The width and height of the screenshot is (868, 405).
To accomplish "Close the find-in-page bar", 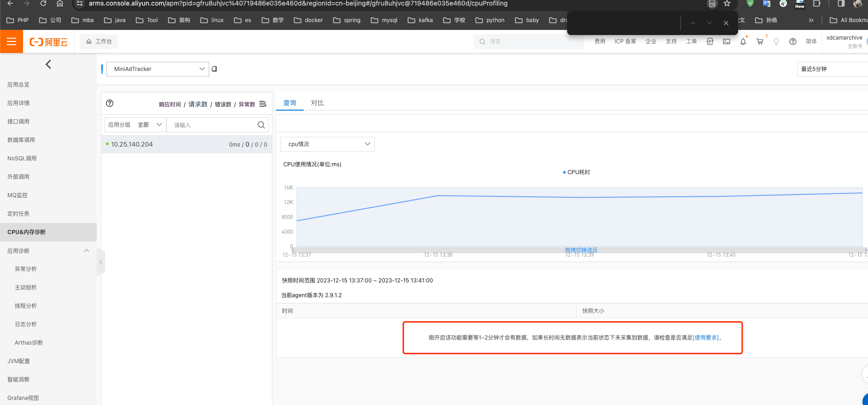I will tap(726, 23).
